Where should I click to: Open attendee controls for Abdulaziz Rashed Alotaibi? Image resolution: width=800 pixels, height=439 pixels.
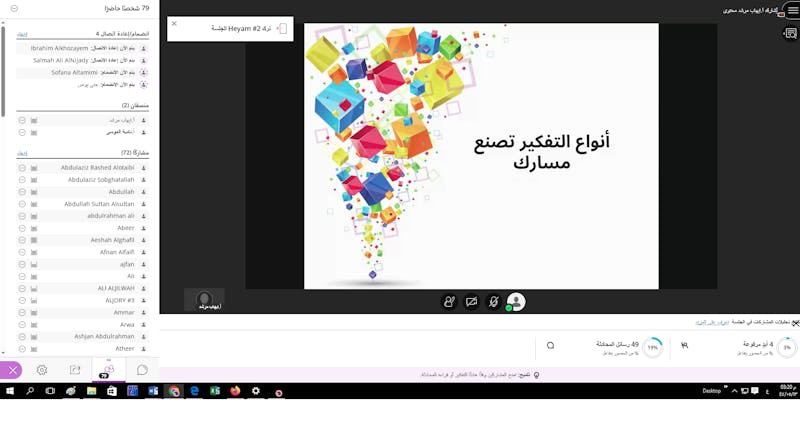point(21,167)
